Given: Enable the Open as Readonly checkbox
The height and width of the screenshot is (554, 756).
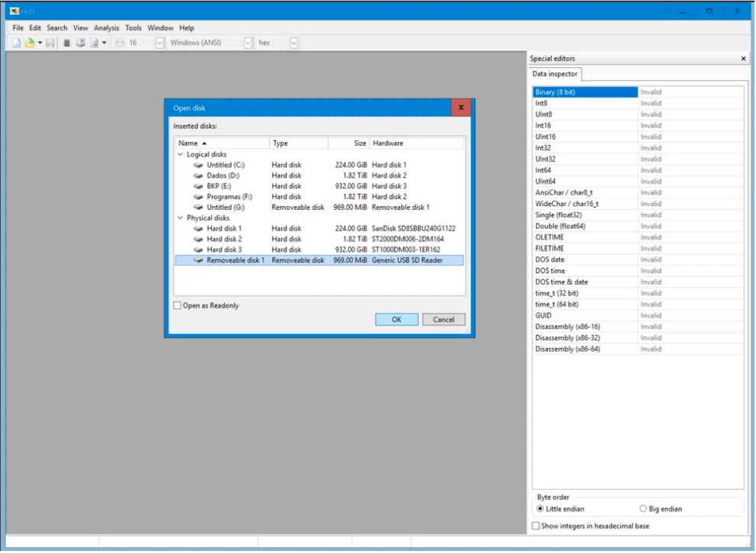Looking at the screenshot, I should click(178, 306).
